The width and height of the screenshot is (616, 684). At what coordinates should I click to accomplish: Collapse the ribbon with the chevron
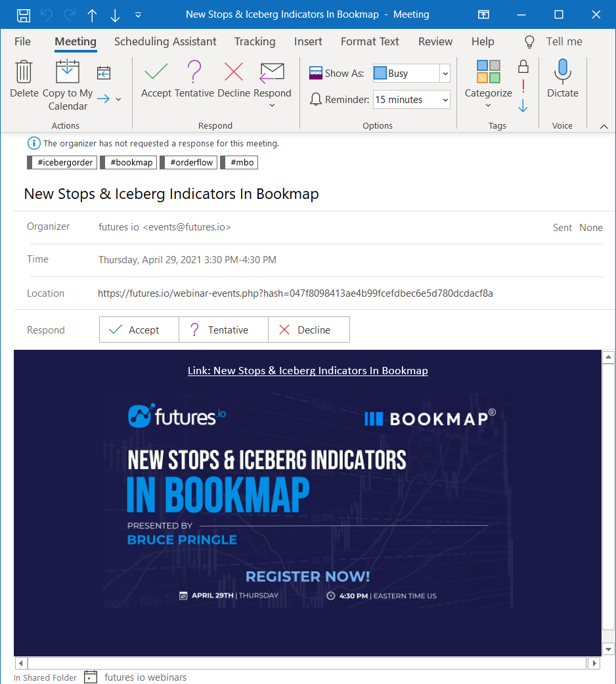tap(604, 127)
